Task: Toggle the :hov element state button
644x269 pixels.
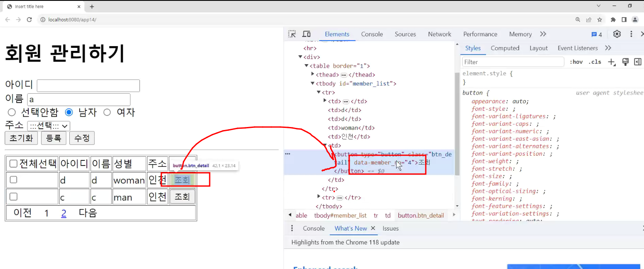Action: click(576, 62)
